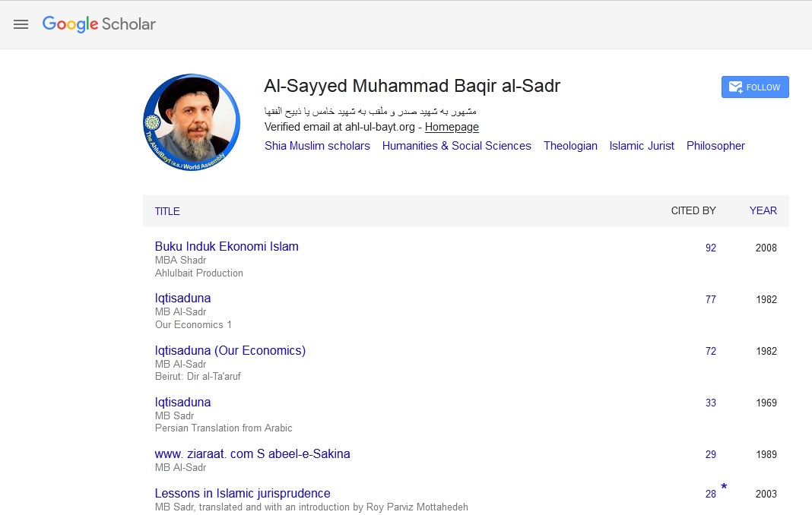Open the Homepage link
The width and height of the screenshot is (812, 515).
point(452,127)
